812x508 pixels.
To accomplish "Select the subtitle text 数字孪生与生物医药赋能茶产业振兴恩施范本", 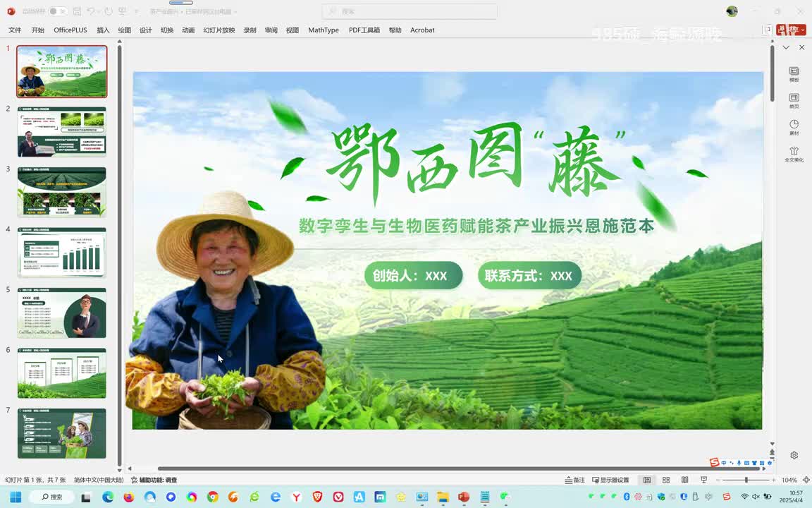I will (x=476, y=226).
